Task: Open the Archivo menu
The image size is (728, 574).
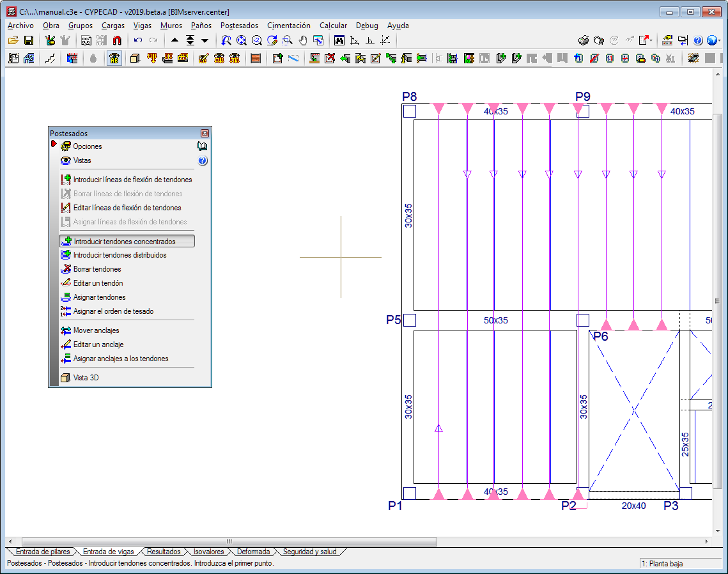Action: (x=20, y=26)
